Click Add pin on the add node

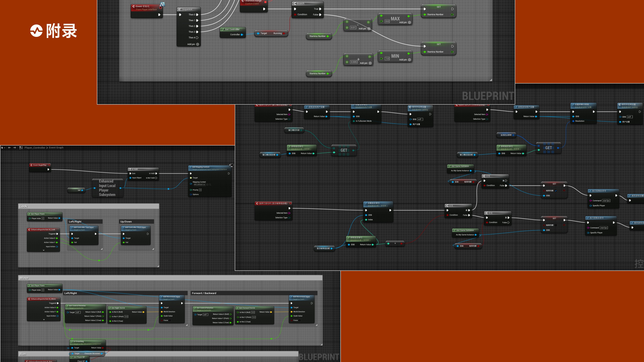click(366, 63)
